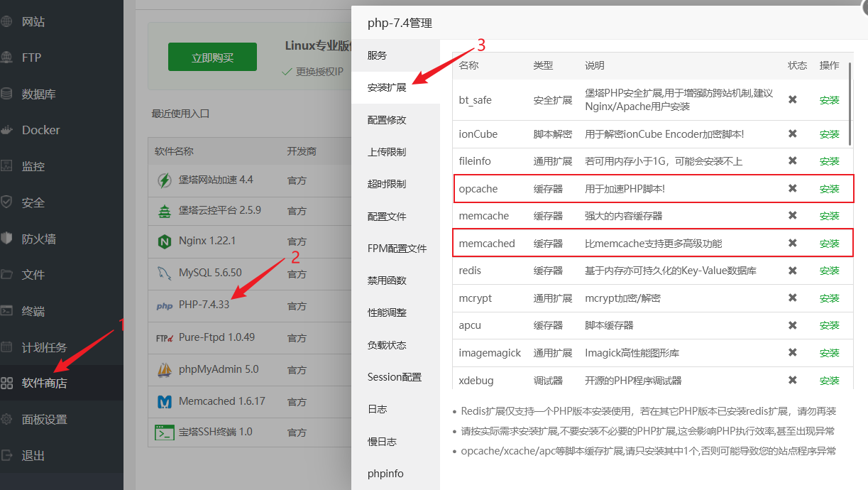
Task: Install the fileinfo extension
Action: tap(829, 161)
